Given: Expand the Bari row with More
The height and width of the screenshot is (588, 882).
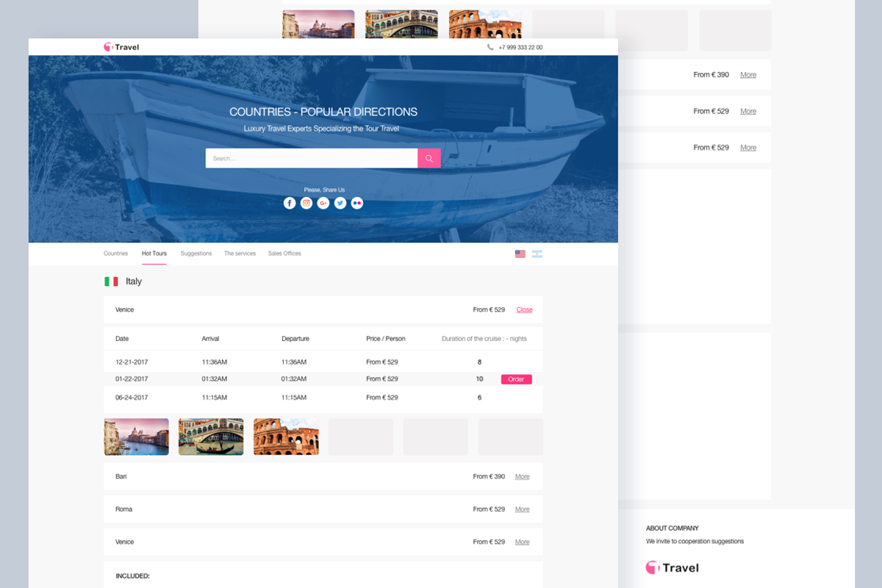Looking at the screenshot, I should (523, 477).
